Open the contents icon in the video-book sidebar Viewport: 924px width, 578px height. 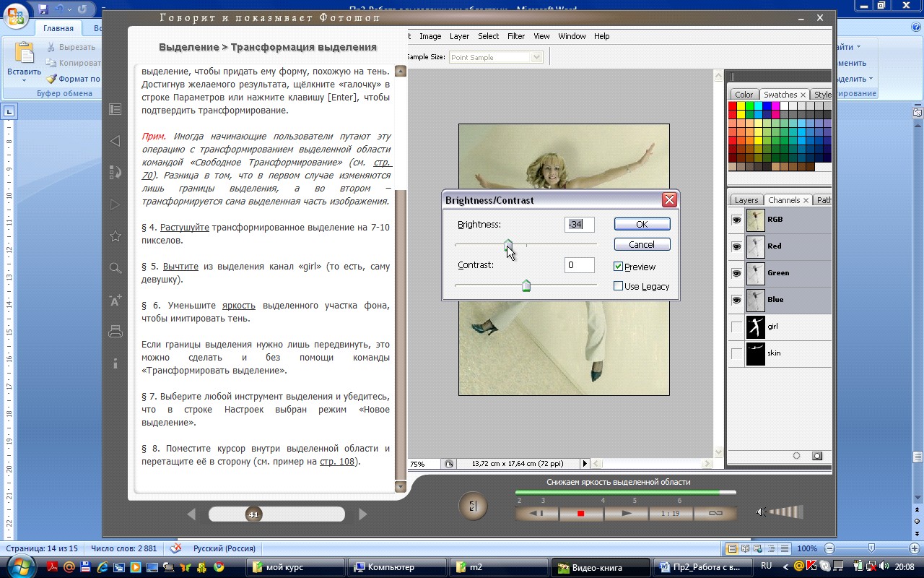coord(115,109)
